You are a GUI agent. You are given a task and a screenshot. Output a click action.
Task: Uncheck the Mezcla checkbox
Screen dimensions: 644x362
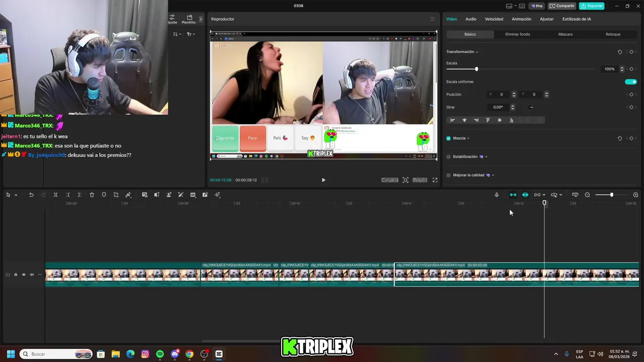pos(448,138)
